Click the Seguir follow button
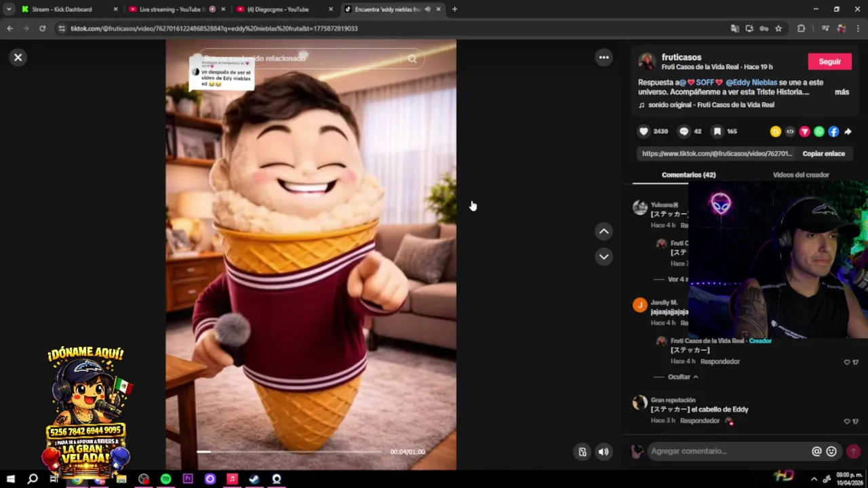 coord(829,62)
